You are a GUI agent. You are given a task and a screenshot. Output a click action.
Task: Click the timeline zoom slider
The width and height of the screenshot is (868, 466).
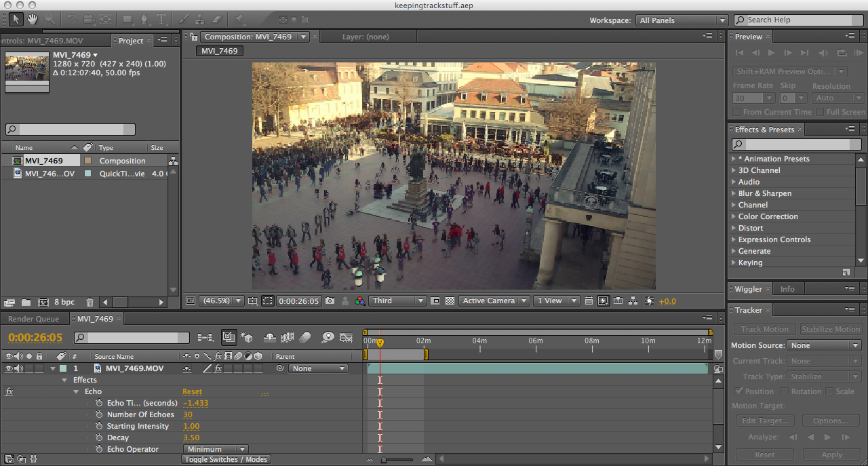click(384, 460)
